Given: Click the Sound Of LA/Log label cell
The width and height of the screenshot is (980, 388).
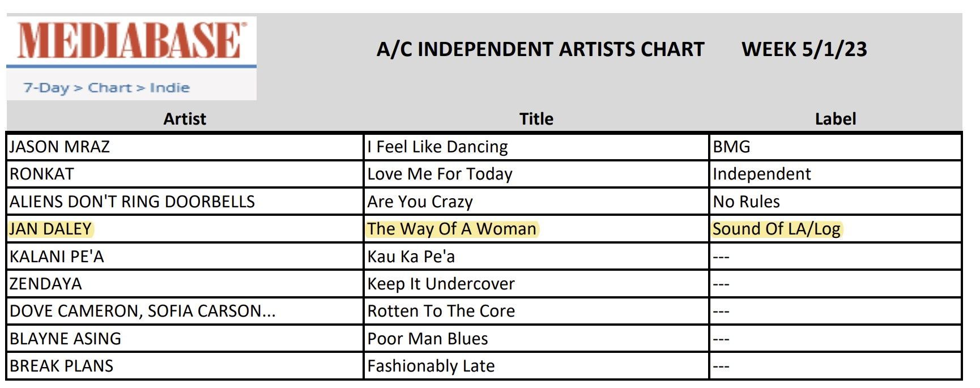Looking at the screenshot, I should pos(776,229).
